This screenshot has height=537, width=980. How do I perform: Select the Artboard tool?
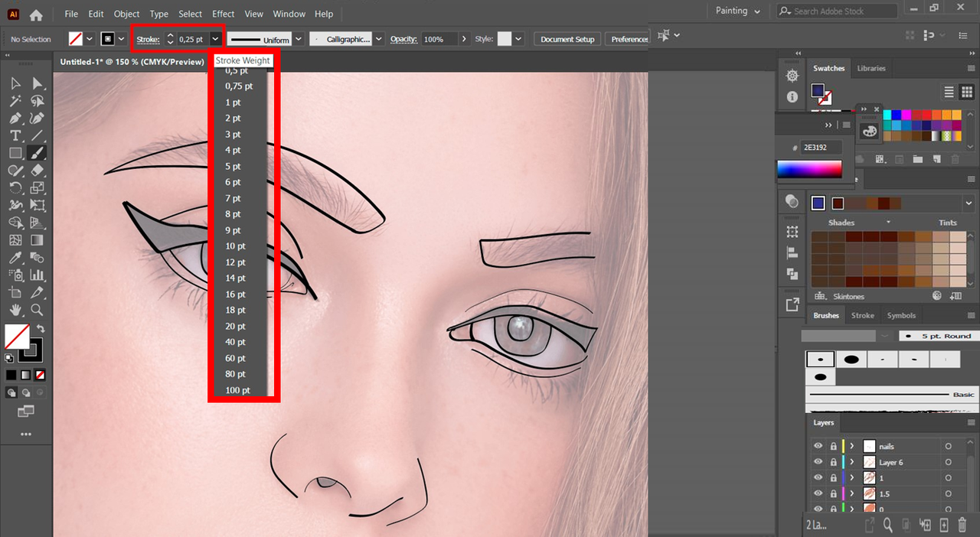(15, 292)
